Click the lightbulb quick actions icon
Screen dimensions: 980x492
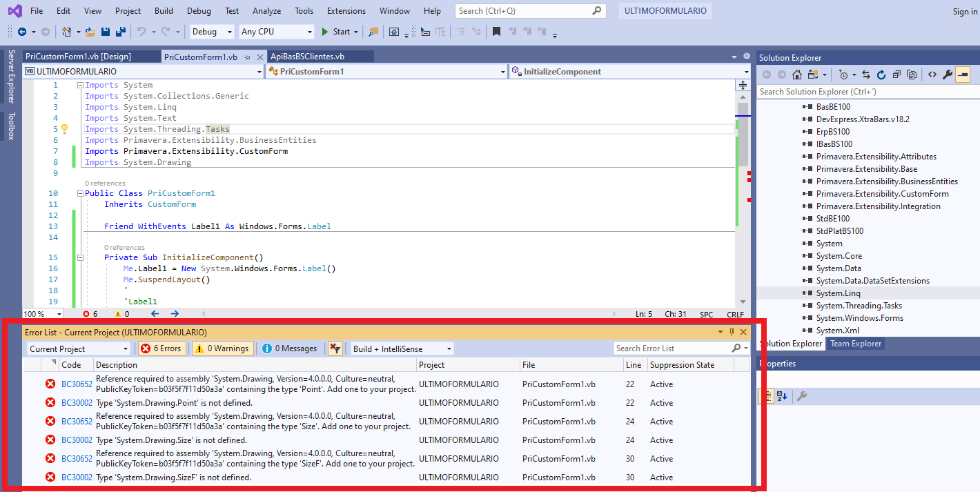[65, 129]
